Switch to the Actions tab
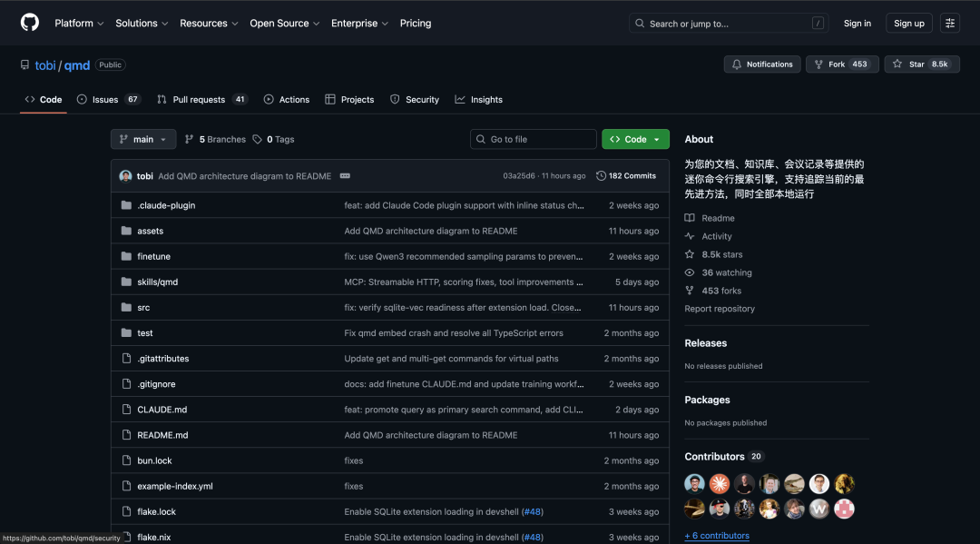This screenshot has height=544, width=980. [286, 99]
